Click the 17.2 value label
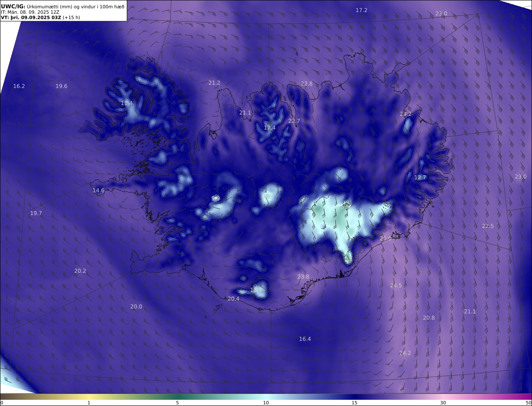 coord(362,10)
